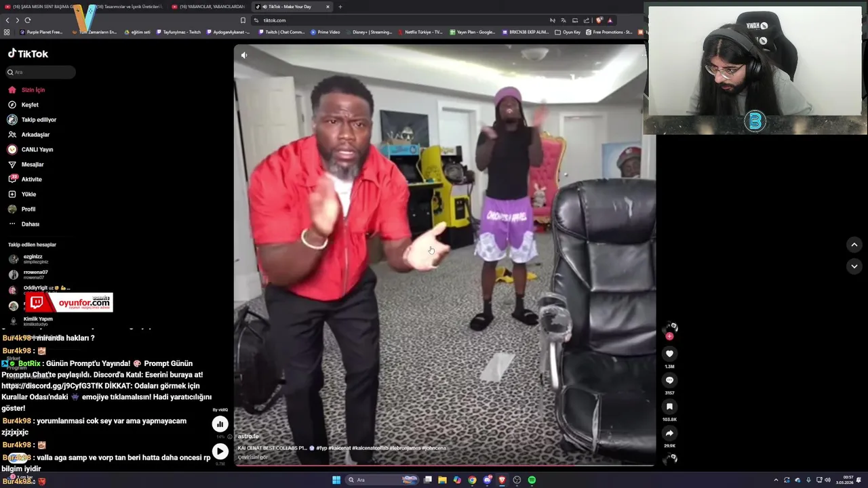Open the creator avatar beside the video
Image resolution: width=868 pixels, height=488 pixels.
tap(670, 328)
